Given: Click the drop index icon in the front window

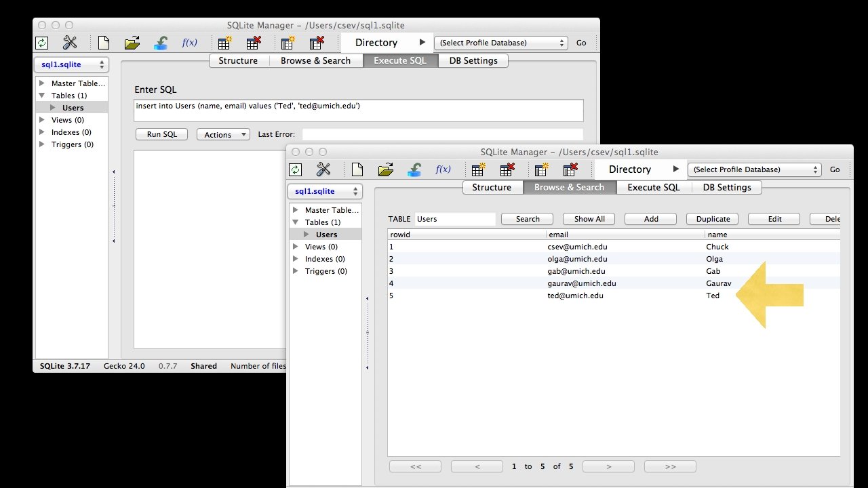Looking at the screenshot, I should [x=570, y=169].
